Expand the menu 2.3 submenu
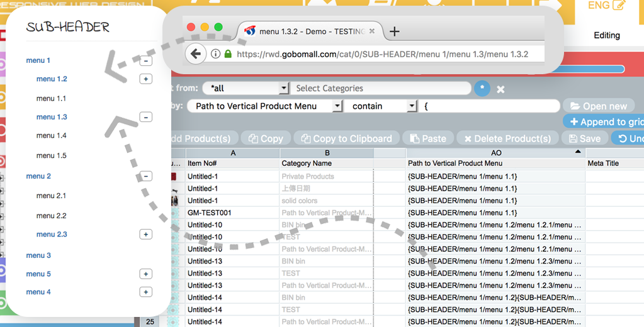 [145, 235]
